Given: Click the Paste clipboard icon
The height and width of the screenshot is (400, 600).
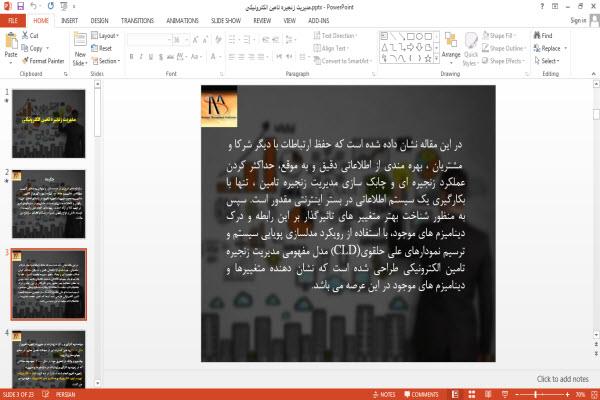Looking at the screenshot, I should [11, 41].
